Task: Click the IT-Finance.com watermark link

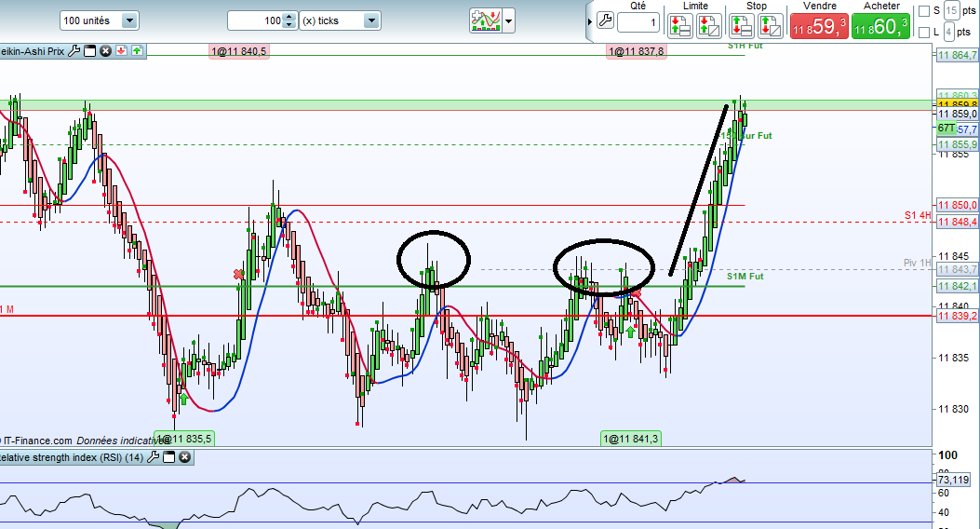Action: click(37, 441)
